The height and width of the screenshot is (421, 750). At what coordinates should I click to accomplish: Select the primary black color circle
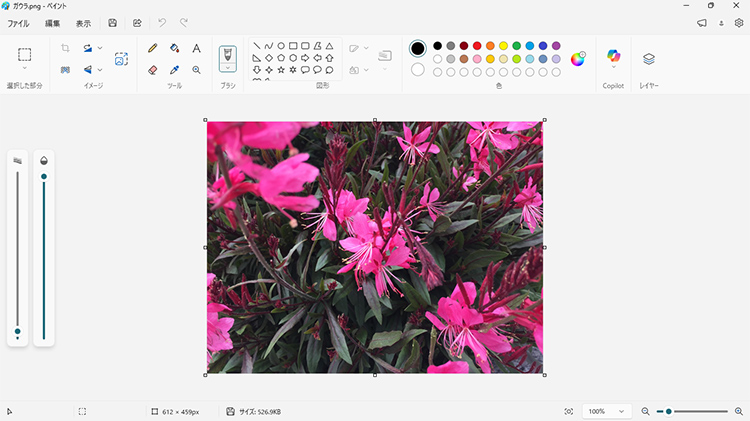point(418,48)
